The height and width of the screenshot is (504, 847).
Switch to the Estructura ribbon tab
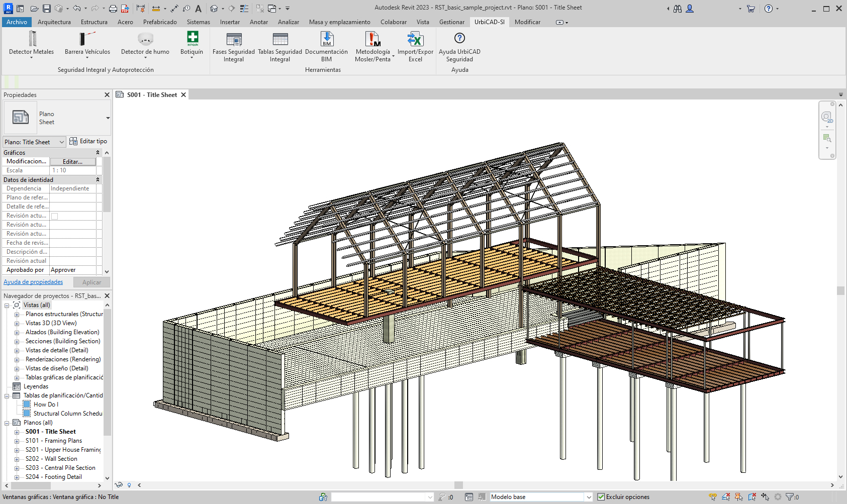94,22
